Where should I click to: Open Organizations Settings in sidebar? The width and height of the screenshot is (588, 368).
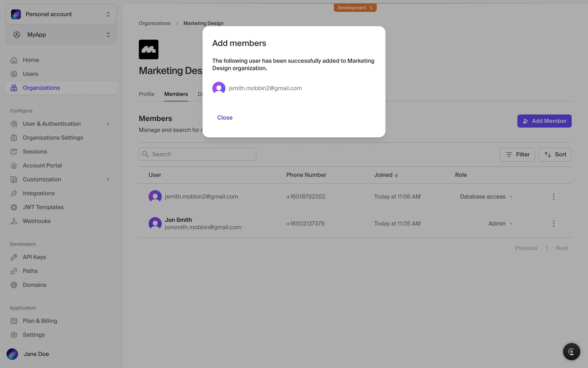coord(53,138)
